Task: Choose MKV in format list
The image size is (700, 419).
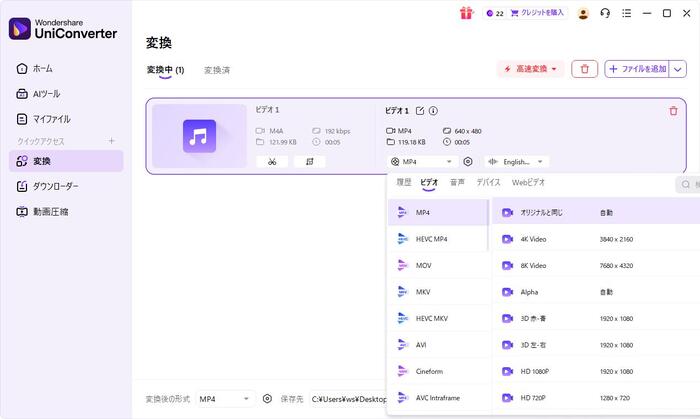Action: tap(438, 292)
